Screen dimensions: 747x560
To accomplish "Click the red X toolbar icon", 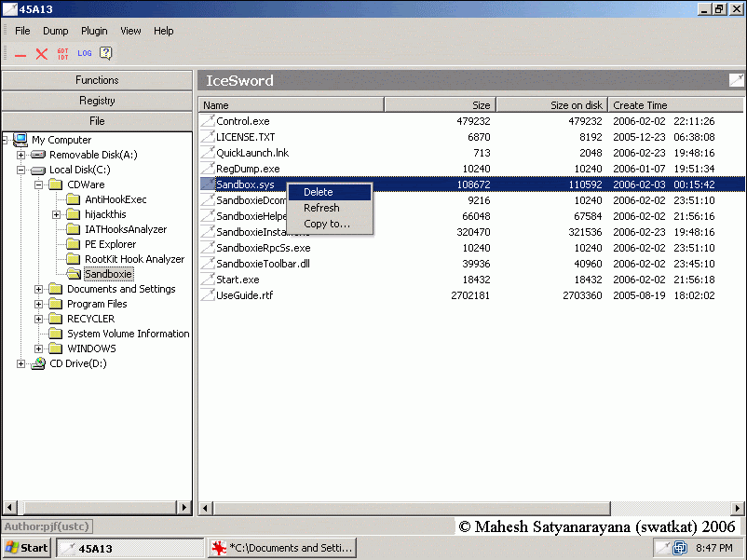I will [42, 54].
